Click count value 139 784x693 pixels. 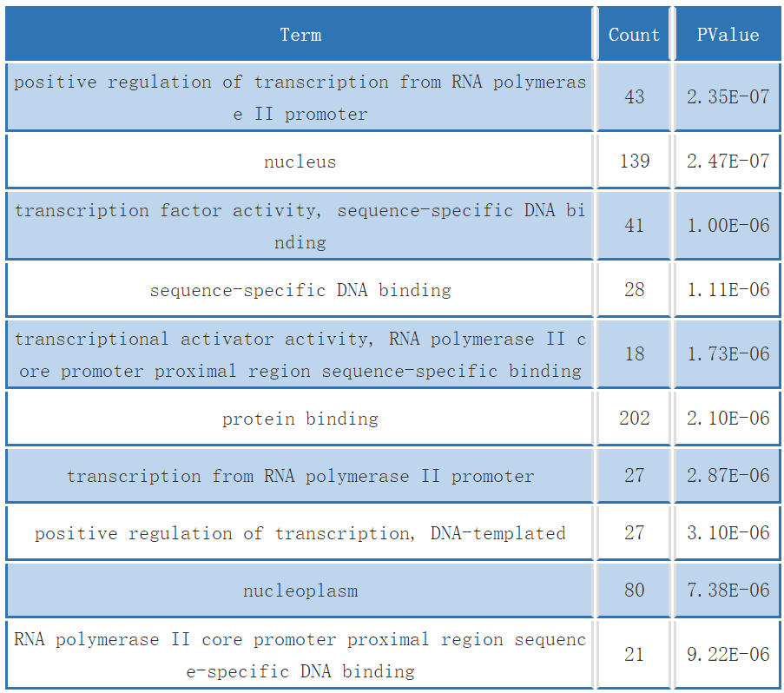pos(634,161)
